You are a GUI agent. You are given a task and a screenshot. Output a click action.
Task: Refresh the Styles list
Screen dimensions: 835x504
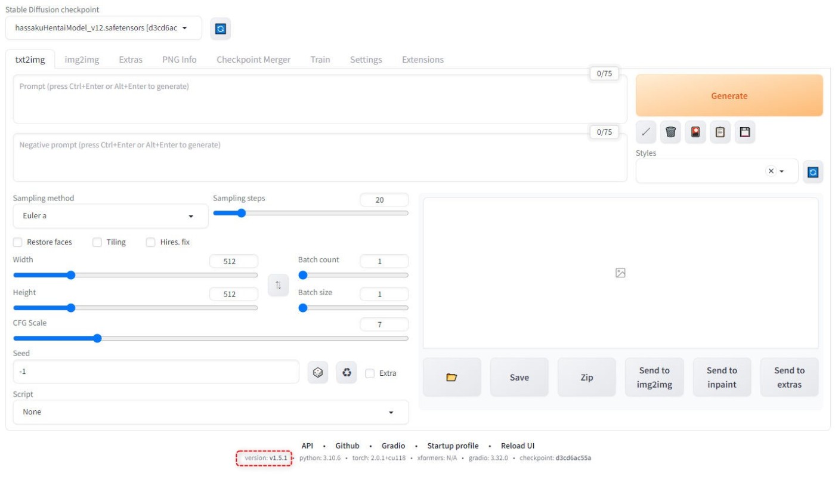click(812, 172)
